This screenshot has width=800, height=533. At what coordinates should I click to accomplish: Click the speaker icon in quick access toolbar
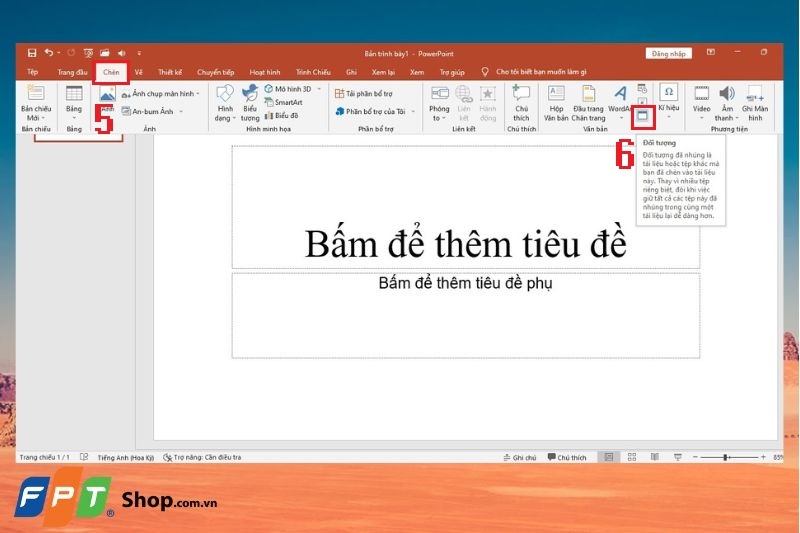(x=121, y=53)
